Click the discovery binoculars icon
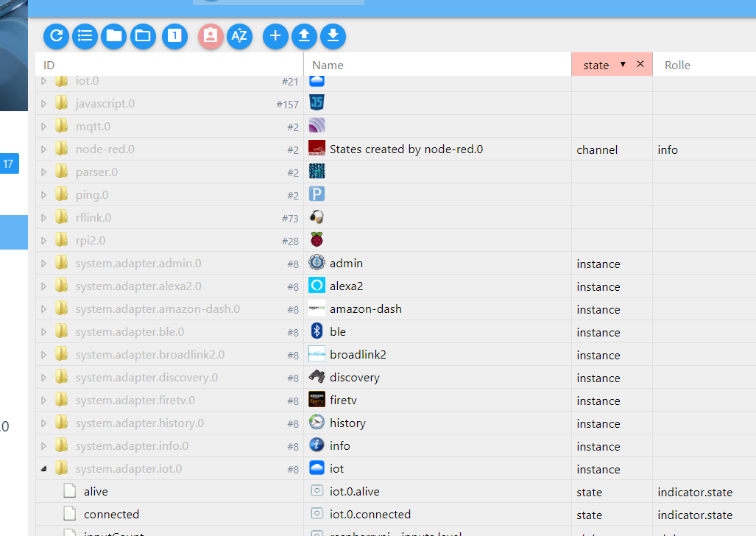Image resolution: width=756 pixels, height=536 pixels. [317, 376]
